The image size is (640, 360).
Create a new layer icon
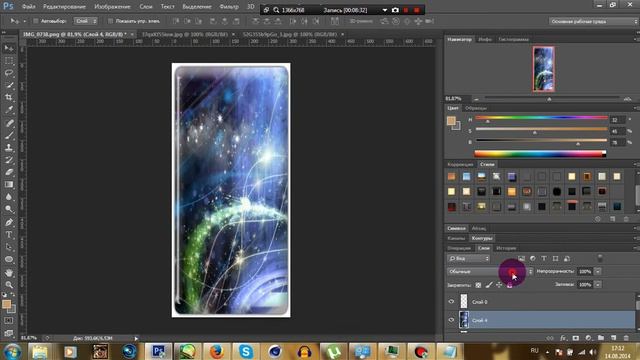coord(613,338)
